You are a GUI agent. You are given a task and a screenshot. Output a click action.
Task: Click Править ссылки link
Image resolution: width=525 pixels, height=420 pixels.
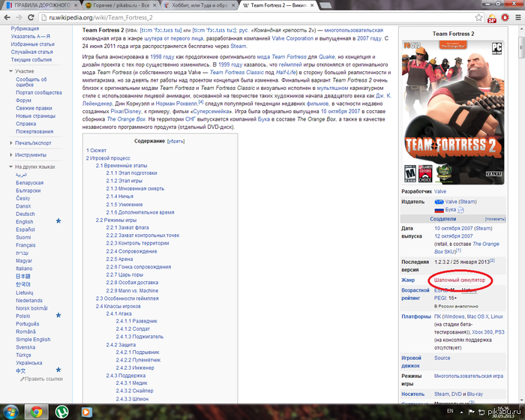click(x=43, y=379)
